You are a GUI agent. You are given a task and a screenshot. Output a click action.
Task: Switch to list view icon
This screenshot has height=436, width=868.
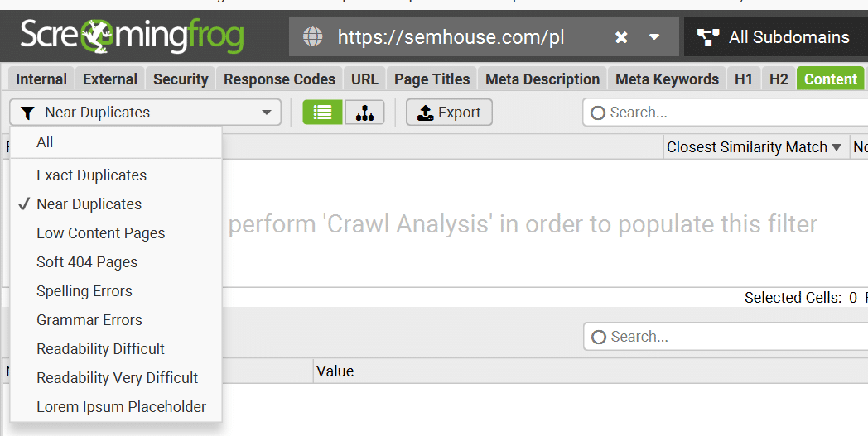pyautogui.click(x=323, y=113)
